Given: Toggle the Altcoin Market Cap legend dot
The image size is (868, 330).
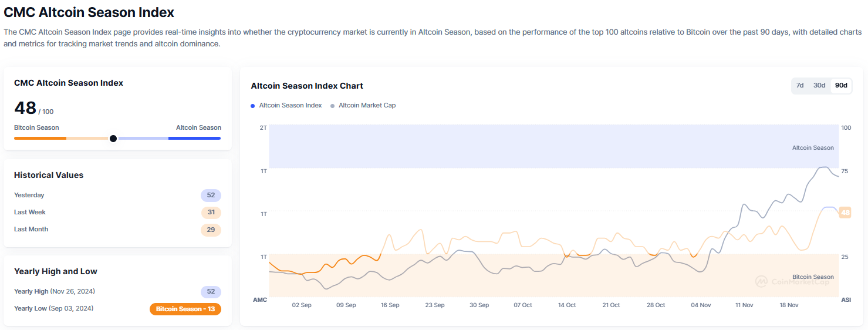Looking at the screenshot, I should (333, 106).
